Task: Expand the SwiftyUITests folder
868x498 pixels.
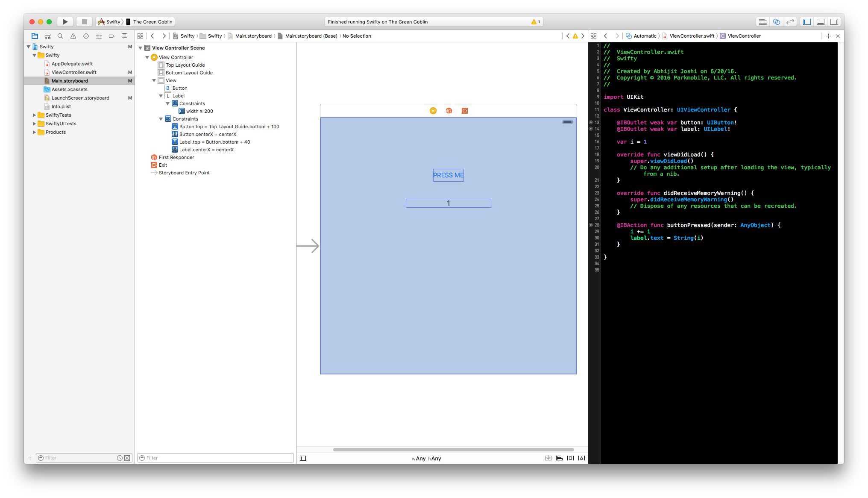Action: [x=35, y=124]
